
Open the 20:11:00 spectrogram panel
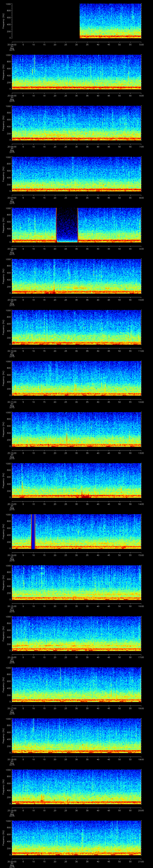(76, 378)
